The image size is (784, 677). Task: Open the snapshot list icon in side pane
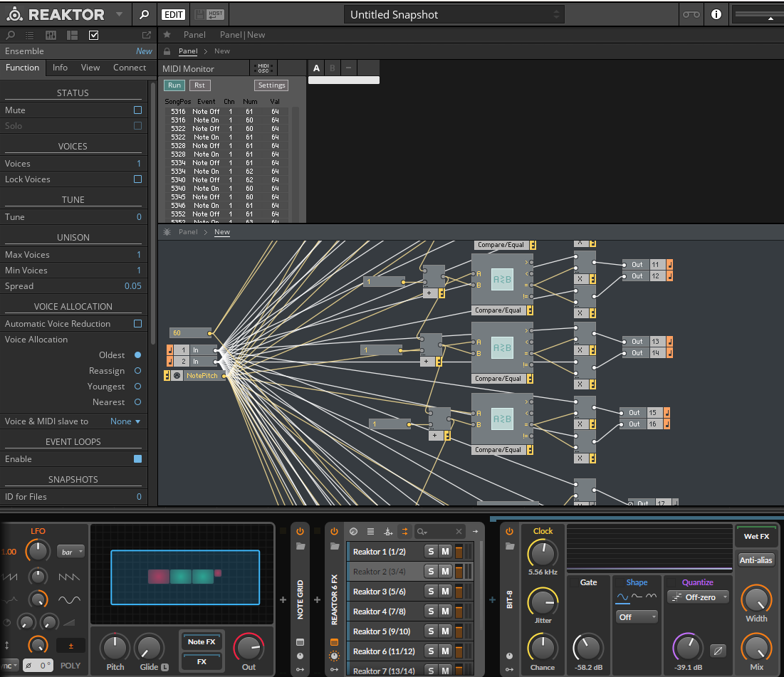click(30, 35)
